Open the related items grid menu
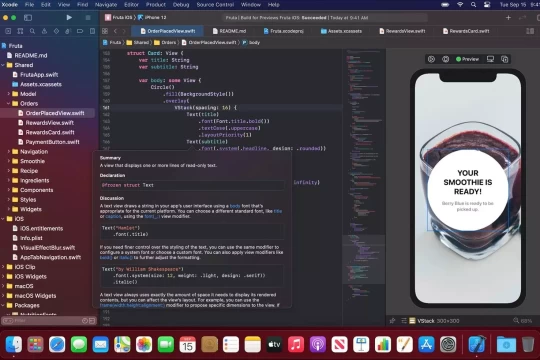Screen dimensions: 540x360 pos(105,31)
